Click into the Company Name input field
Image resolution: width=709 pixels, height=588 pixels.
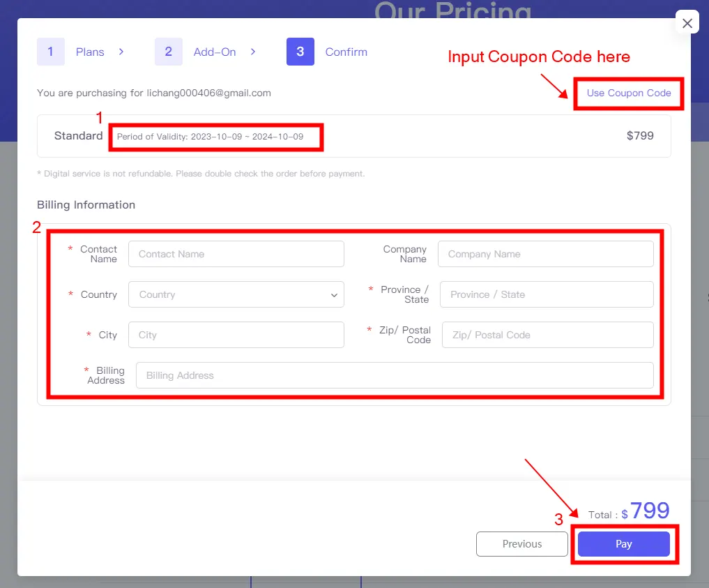click(x=547, y=254)
